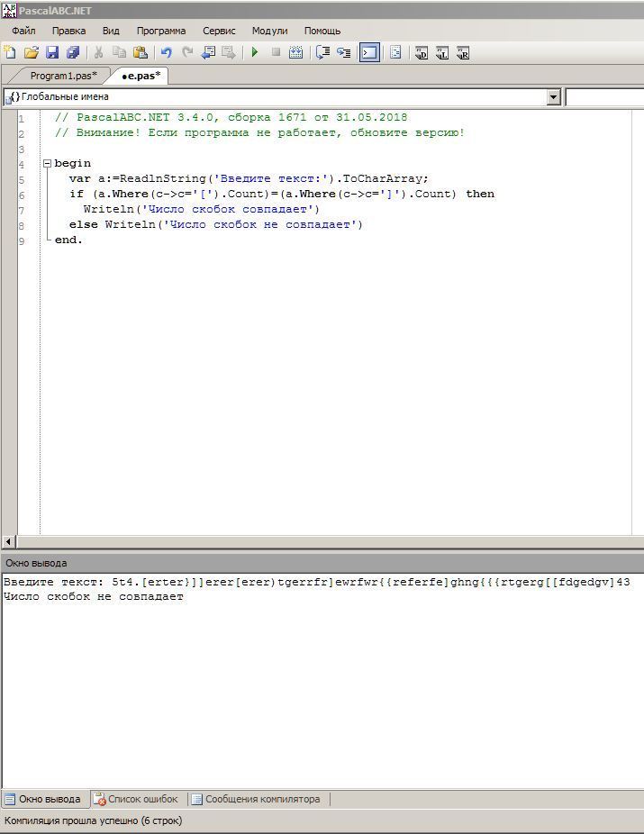This screenshot has height=834, width=644.
Task: Click the 'Введите текст:' output line
Action: (x=316, y=582)
